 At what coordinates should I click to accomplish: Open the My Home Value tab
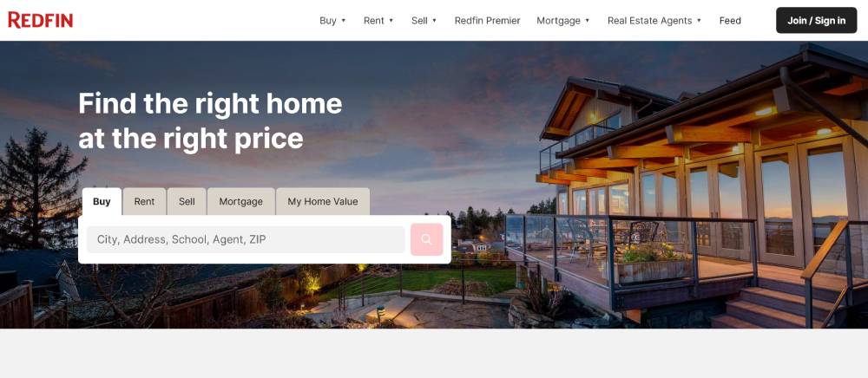(x=323, y=202)
